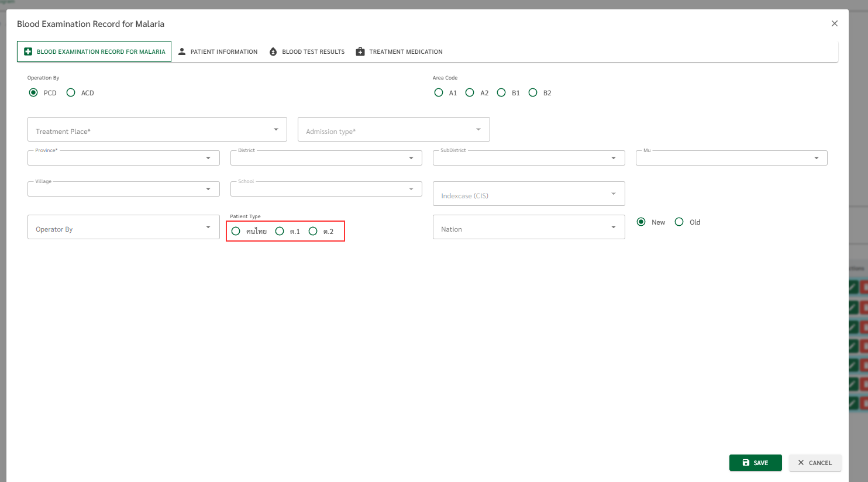Click the X icon on Cancel button
This screenshot has width=868, height=482.
tap(801, 463)
